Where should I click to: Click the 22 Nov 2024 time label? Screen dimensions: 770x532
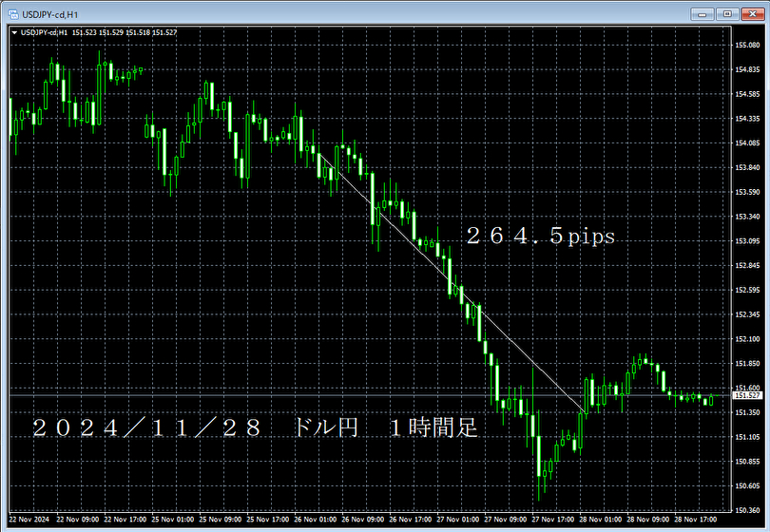point(29,520)
